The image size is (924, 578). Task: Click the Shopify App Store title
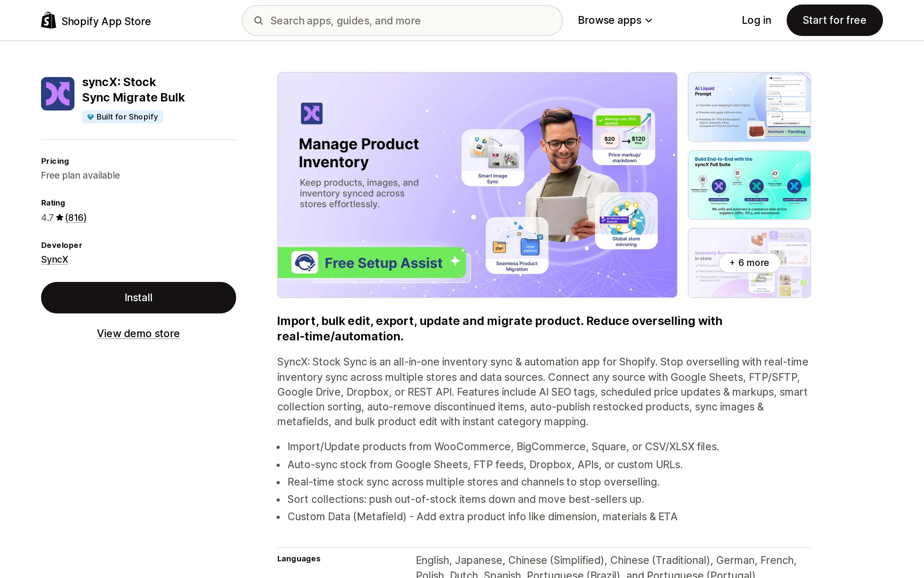pos(106,21)
